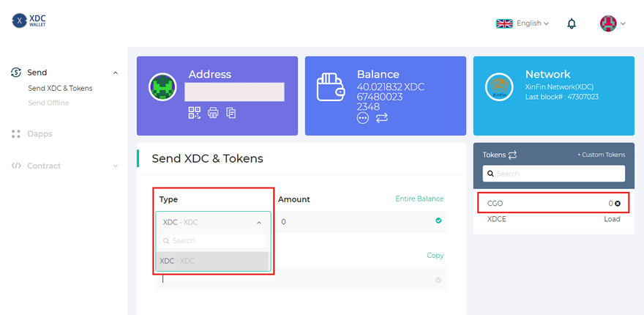Copy the wallet address icon
This screenshot has height=315, width=644.
point(231,113)
